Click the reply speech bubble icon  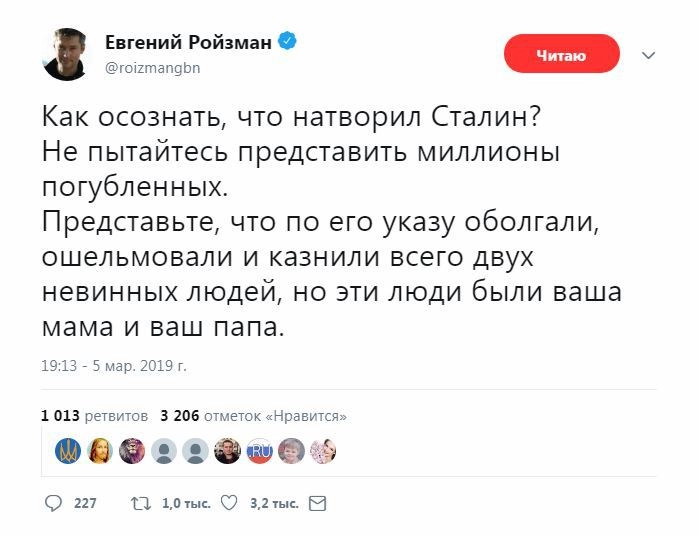53,503
